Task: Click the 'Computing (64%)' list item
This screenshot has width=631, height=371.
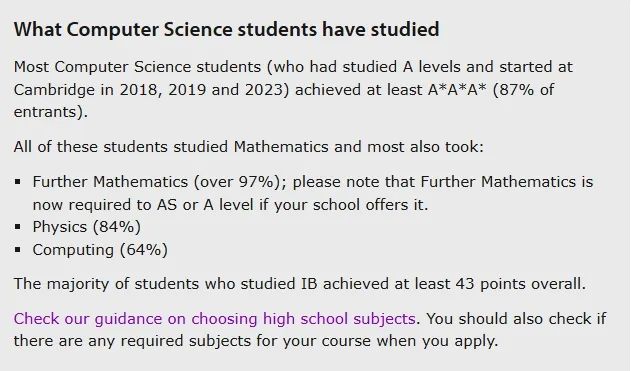Action: point(100,250)
